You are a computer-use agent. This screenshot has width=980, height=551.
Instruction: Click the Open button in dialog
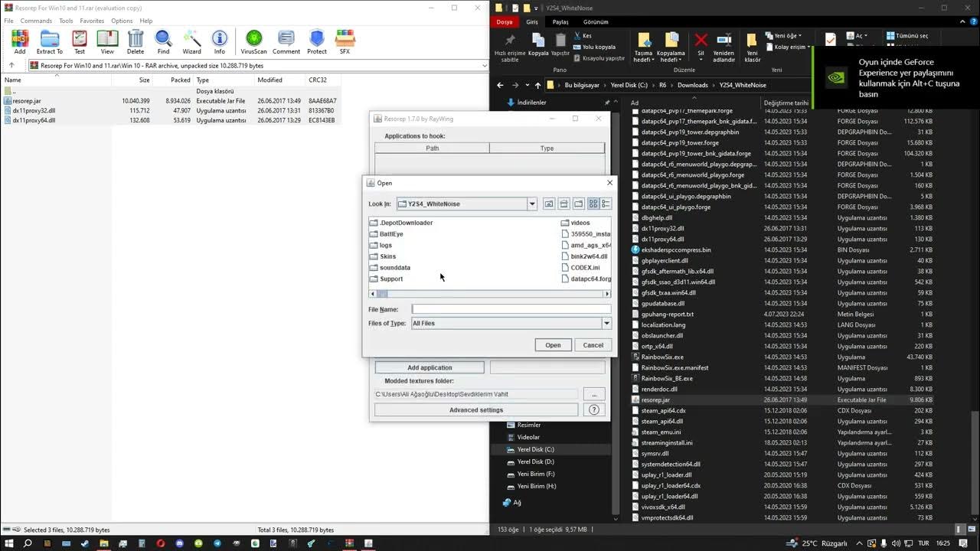coord(553,345)
